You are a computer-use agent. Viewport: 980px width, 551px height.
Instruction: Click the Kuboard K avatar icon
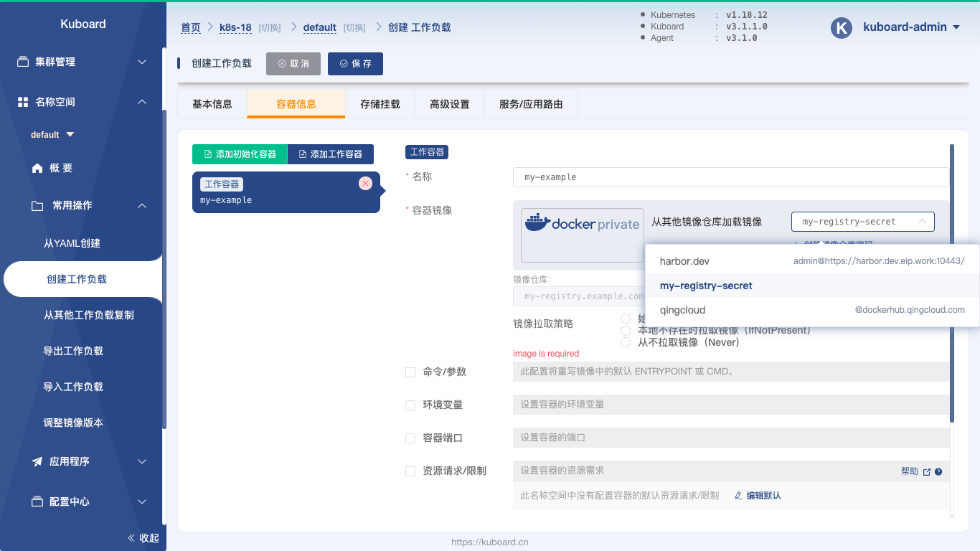click(x=841, y=27)
